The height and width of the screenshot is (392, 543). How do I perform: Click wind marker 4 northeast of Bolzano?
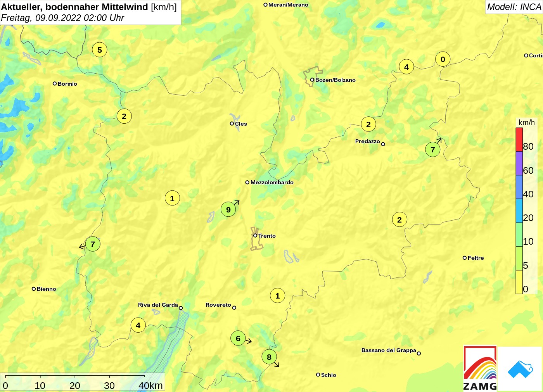[406, 67]
